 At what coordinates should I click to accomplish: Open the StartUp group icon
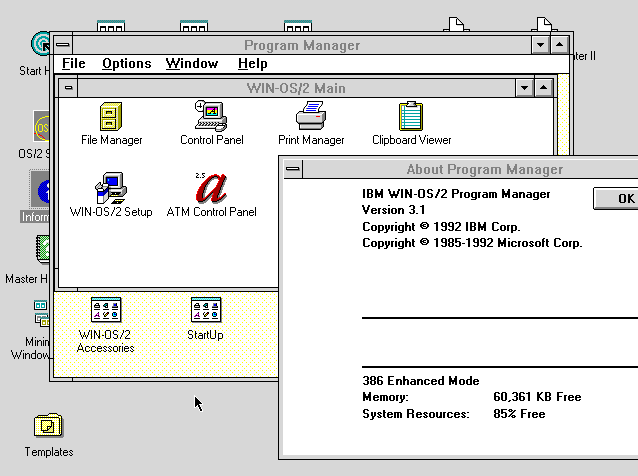pyautogui.click(x=205, y=311)
